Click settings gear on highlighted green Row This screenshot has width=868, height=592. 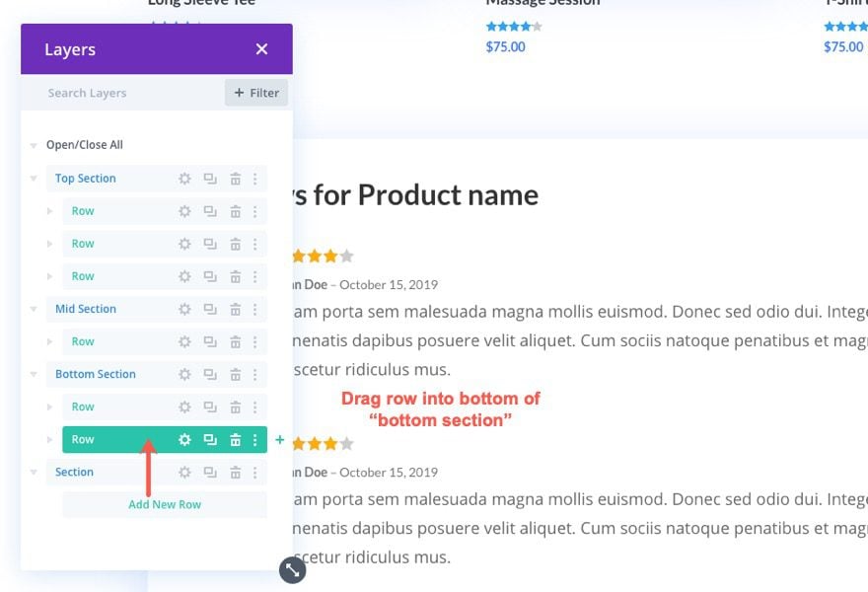click(x=184, y=440)
